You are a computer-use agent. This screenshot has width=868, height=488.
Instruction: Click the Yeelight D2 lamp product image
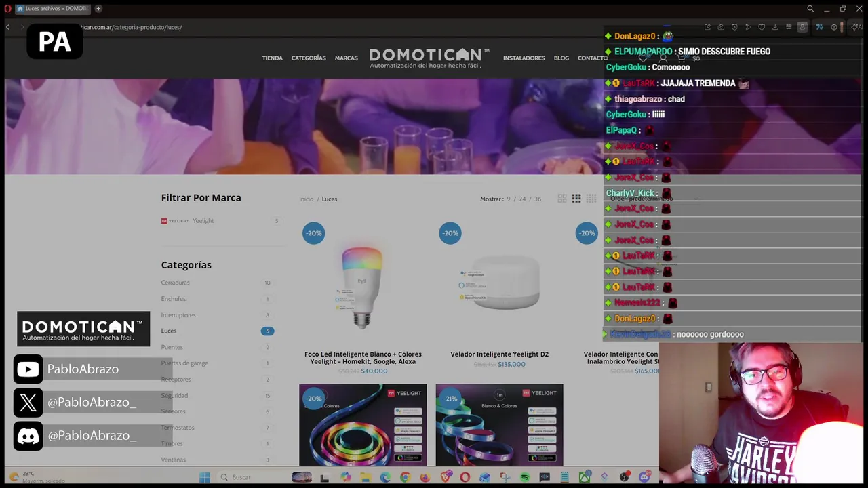500,283
